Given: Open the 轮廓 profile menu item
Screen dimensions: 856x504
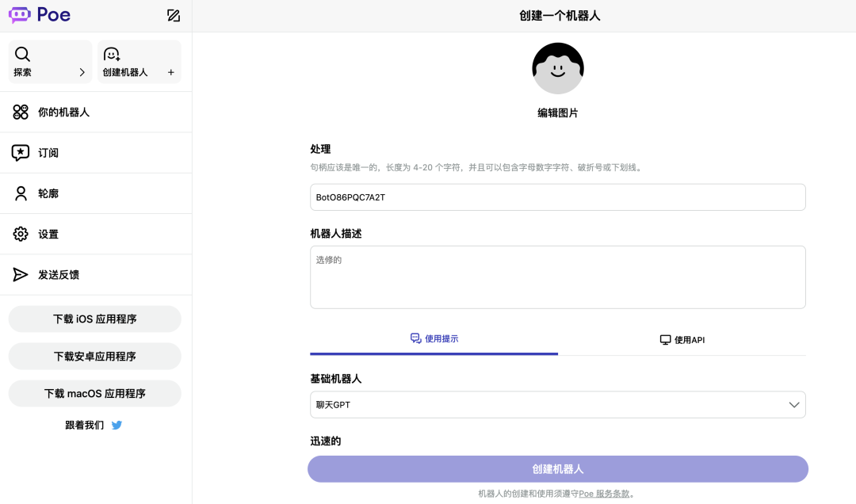Looking at the screenshot, I should click(96, 193).
